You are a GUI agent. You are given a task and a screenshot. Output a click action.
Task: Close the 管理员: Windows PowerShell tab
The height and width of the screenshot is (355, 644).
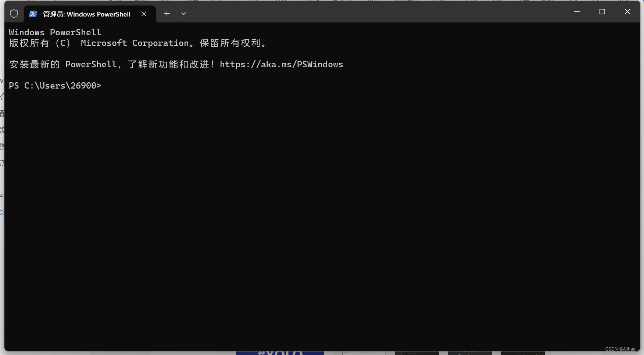coord(144,14)
